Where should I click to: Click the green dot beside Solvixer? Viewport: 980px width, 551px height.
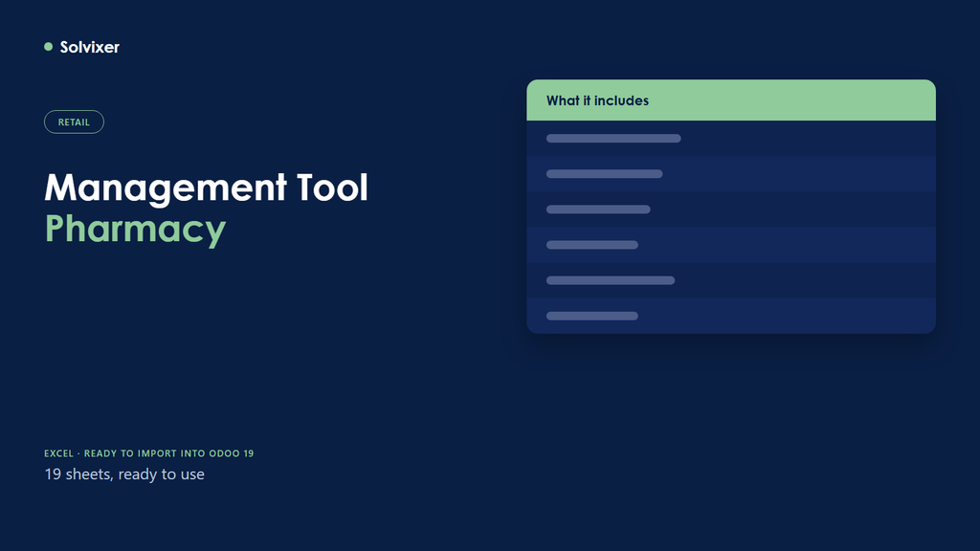[x=48, y=47]
